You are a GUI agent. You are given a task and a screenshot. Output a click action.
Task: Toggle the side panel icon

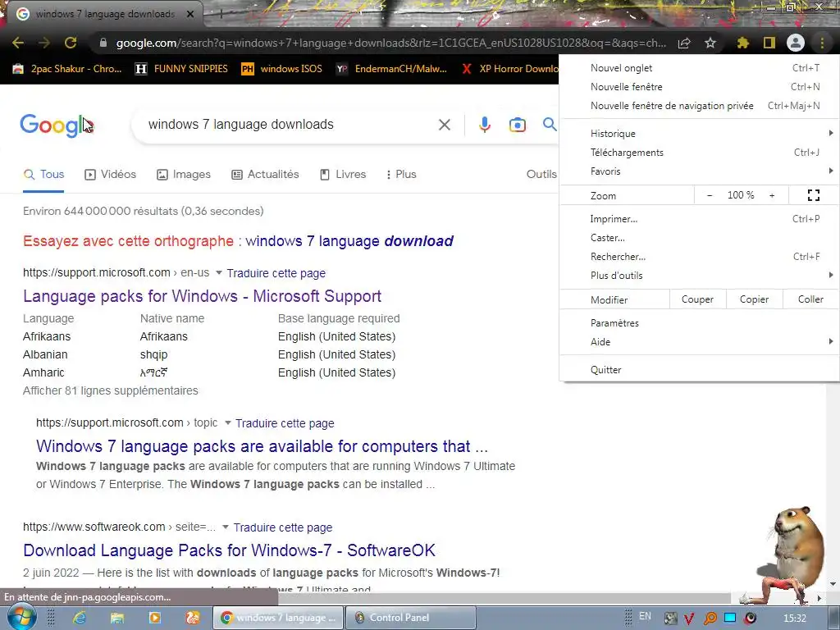769,43
